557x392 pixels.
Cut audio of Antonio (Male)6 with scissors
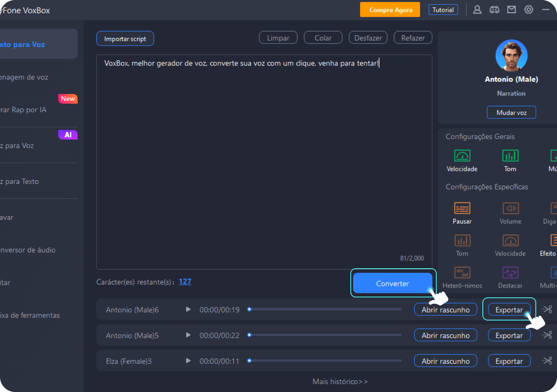coord(547,310)
